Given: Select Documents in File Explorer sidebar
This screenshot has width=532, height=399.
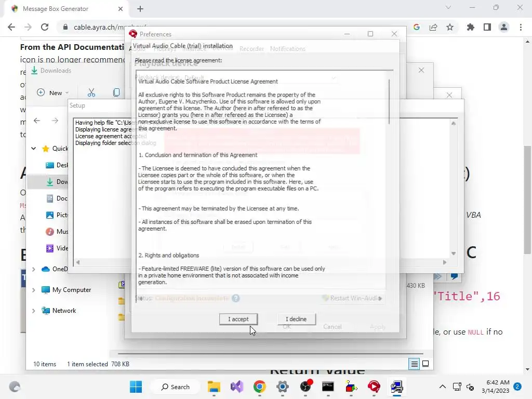Looking at the screenshot, I should point(56,198).
